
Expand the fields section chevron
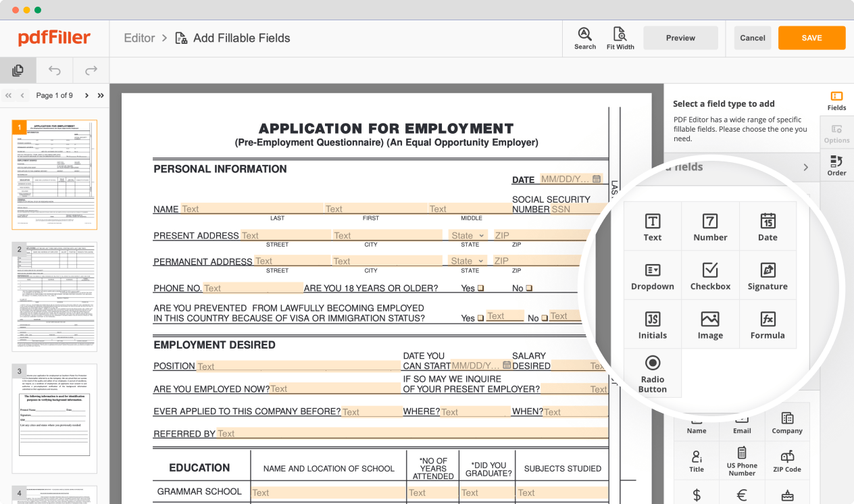tap(805, 167)
